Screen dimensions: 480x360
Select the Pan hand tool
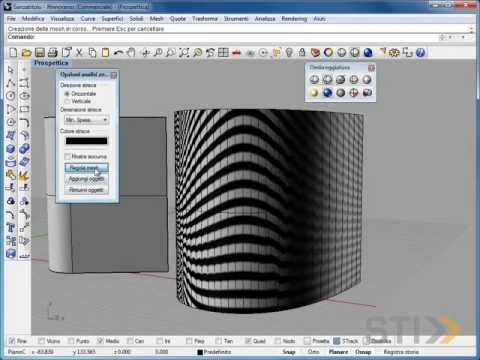pos(131,52)
